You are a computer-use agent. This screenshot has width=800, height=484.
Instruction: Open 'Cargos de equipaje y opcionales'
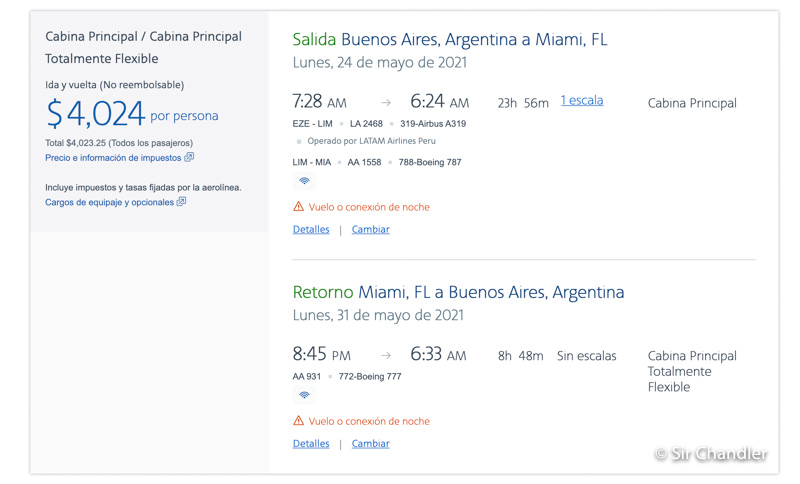click(109, 202)
